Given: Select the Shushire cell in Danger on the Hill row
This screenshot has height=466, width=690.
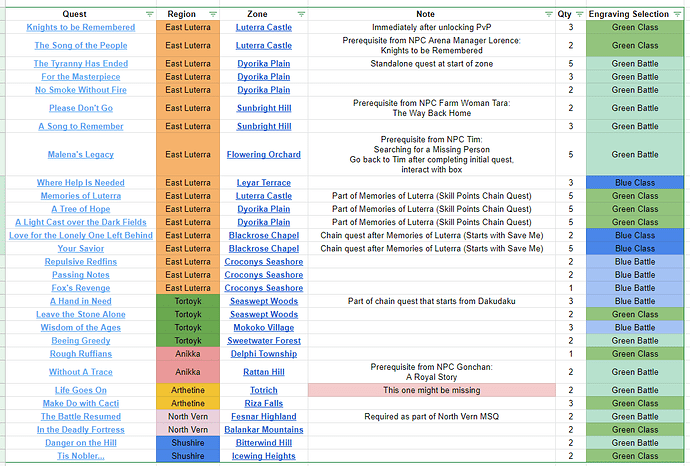Looking at the screenshot, I should click(188, 443).
